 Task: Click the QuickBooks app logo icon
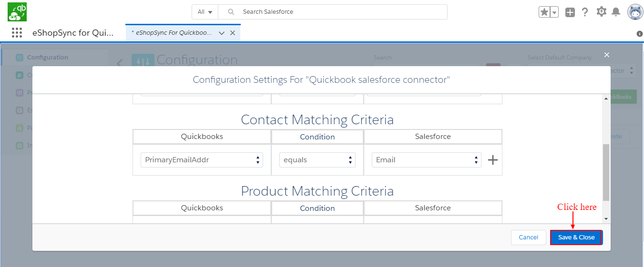(17, 12)
